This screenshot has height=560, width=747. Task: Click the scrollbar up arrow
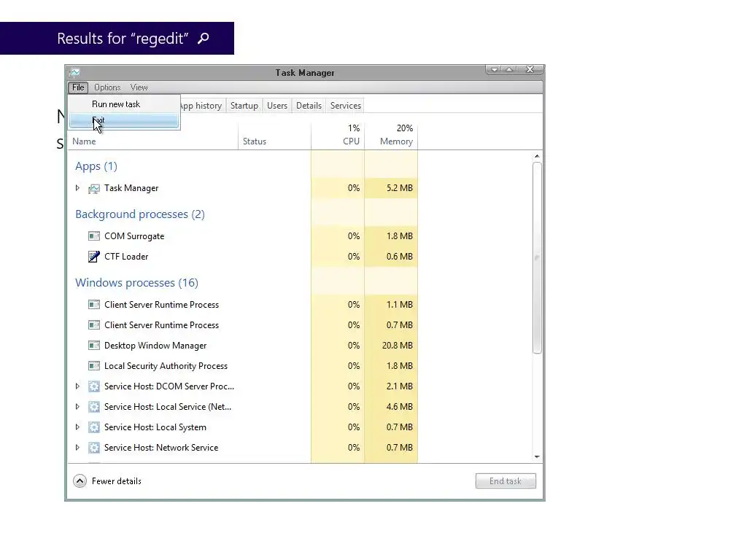click(537, 156)
